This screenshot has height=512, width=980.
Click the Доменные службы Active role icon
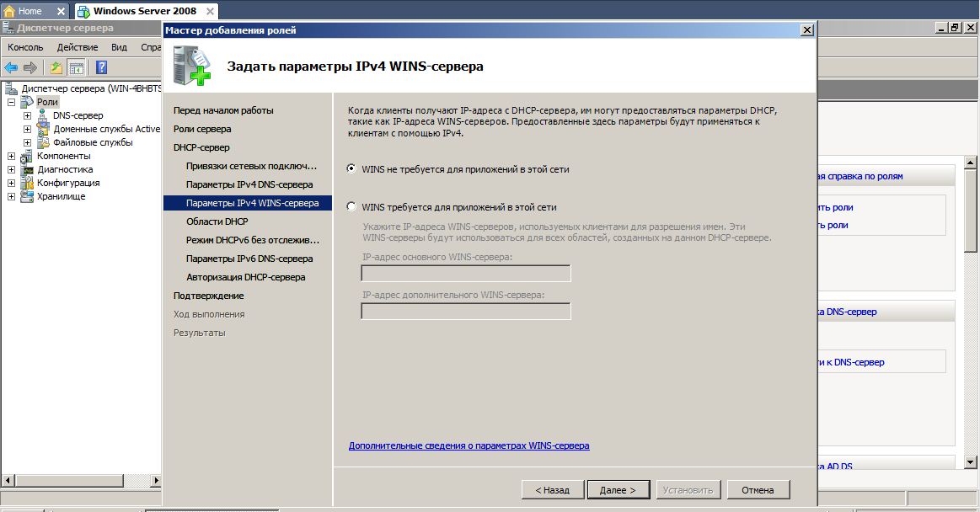click(42, 129)
